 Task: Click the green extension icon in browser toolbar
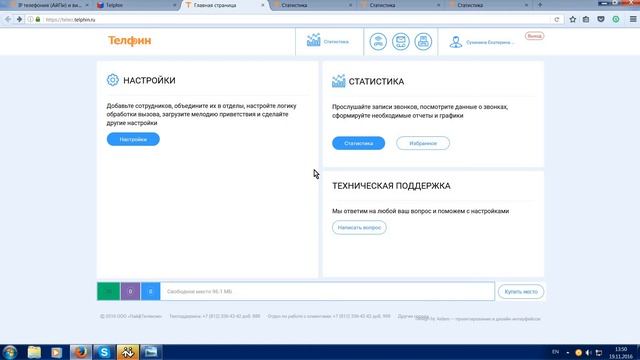(616, 19)
